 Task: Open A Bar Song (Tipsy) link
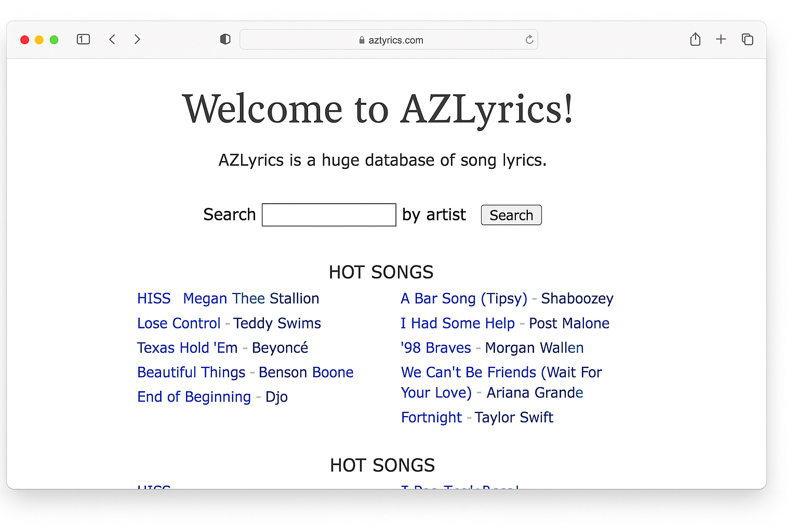click(464, 299)
